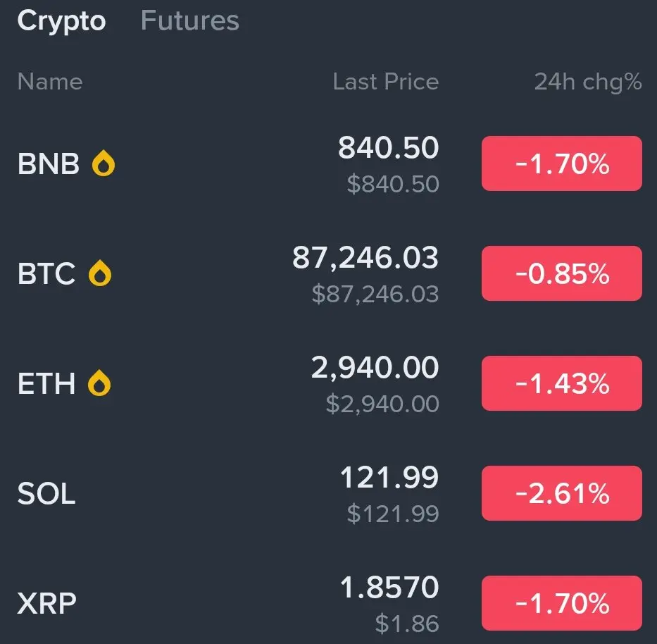Open the BTC market entry
Screen dimensions: 657x644
(x=46, y=273)
